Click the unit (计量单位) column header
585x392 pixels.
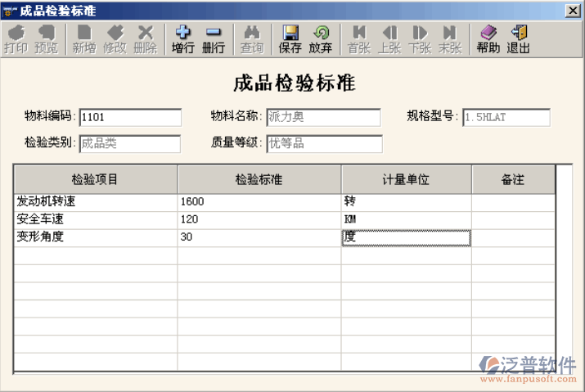point(406,179)
